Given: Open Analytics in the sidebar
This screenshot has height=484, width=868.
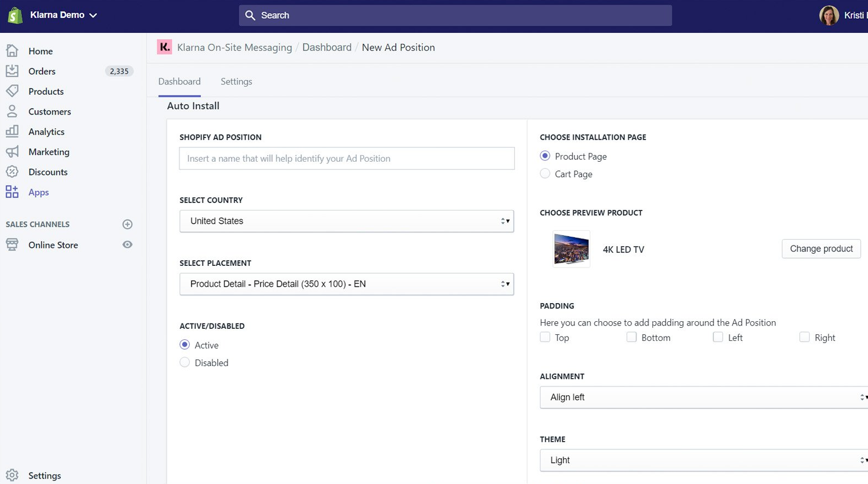Looking at the screenshot, I should (47, 132).
